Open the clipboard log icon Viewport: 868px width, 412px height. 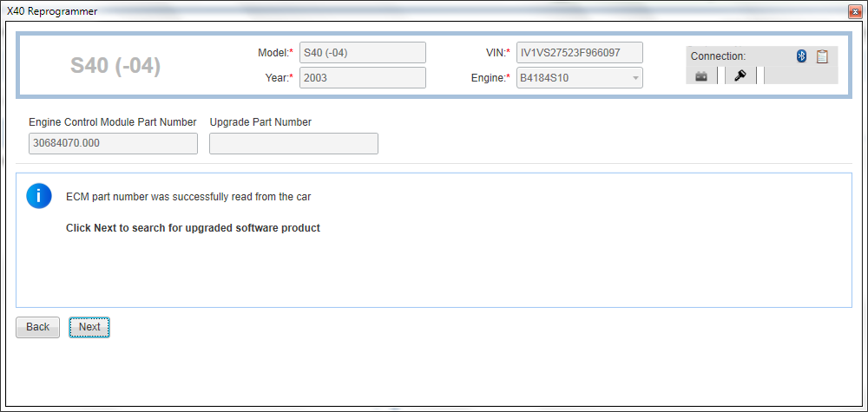coord(822,56)
